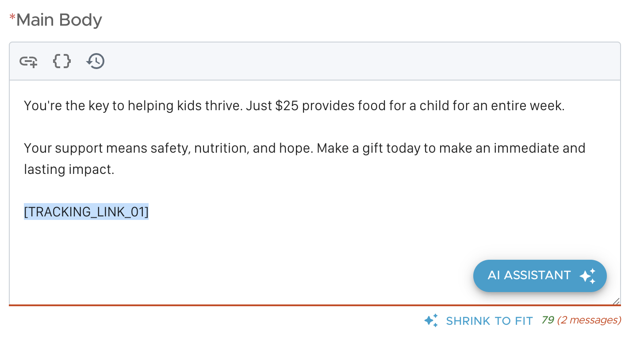Click the text area resize handle corner
644x354 pixels.
tap(616, 301)
